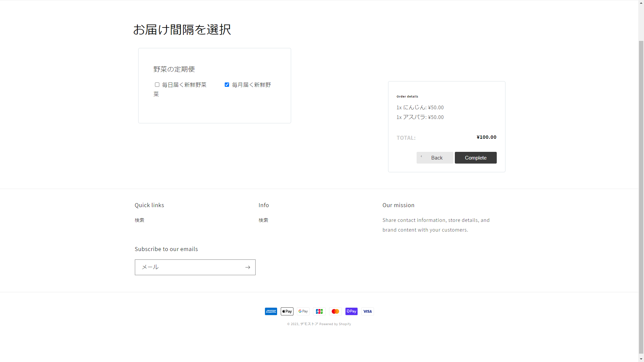This screenshot has width=644, height=362.
Task: Open the Powered by Shopify link
Action: point(335,324)
